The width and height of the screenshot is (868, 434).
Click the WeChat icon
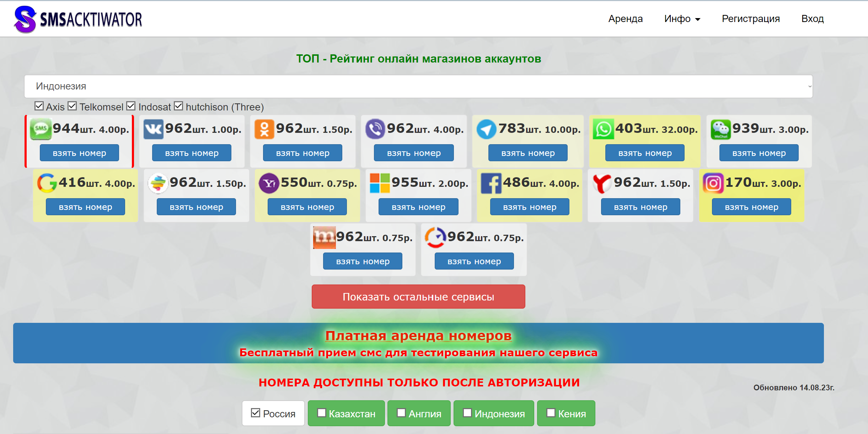click(720, 129)
